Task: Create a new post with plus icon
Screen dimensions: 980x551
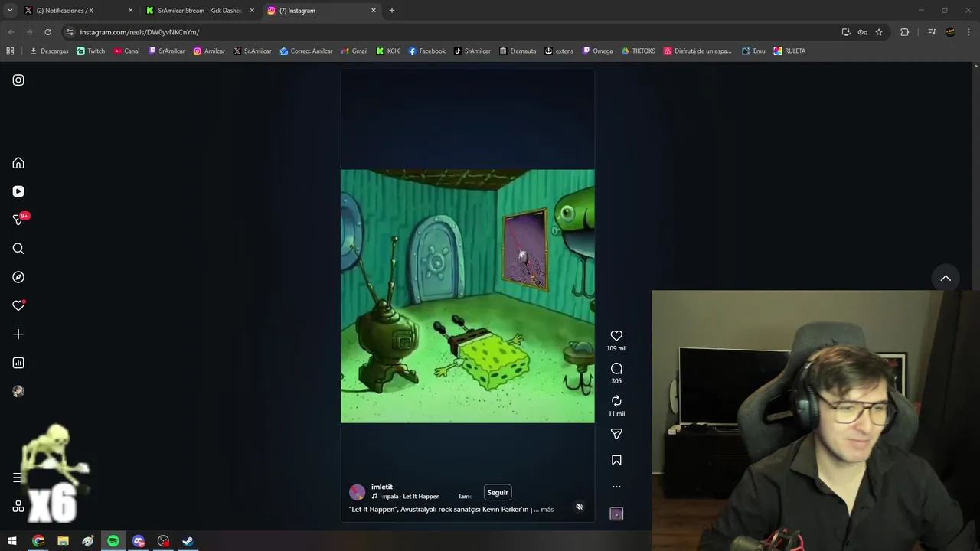Action: [18, 334]
